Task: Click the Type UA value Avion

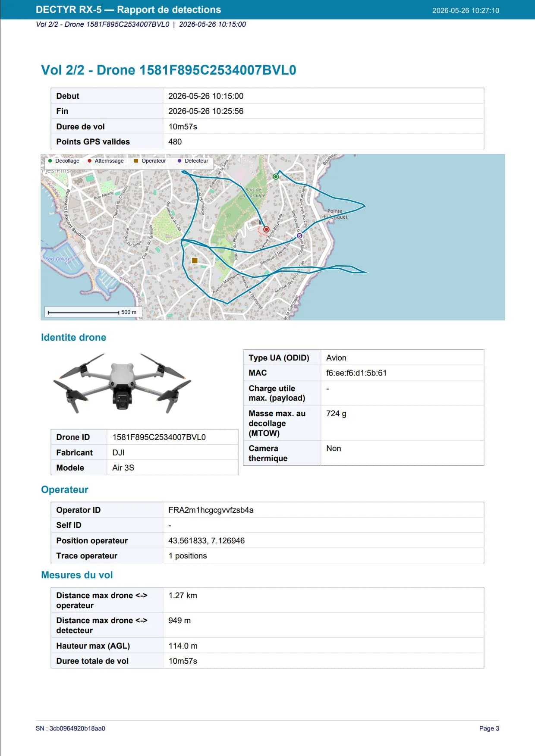Action: [x=336, y=358]
